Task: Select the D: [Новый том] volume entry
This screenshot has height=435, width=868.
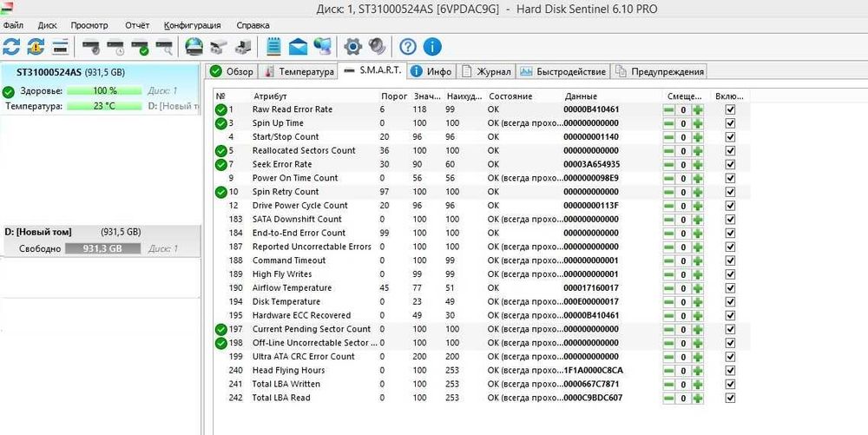Action: tap(100, 241)
